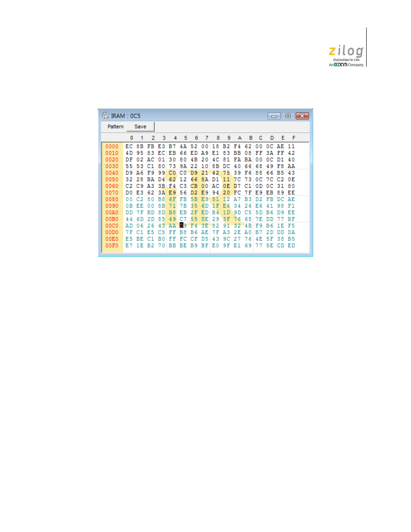Click cell EC at address 0000
This screenshot has width=411, height=532.
click(x=129, y=146)
